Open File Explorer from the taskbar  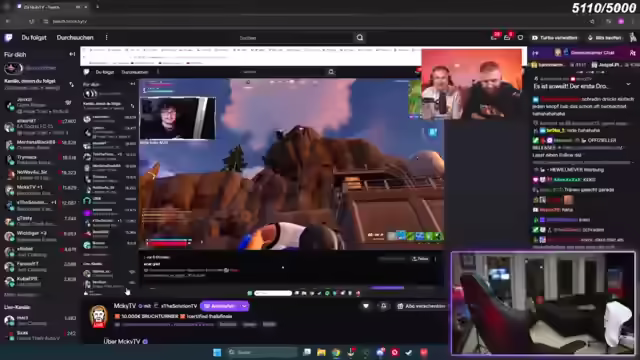point(321,352)
